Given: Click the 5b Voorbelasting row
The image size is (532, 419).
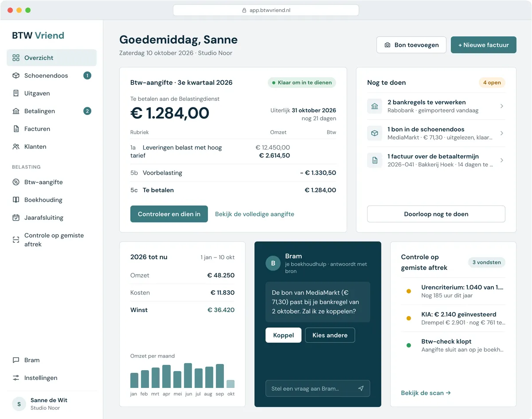Looking at the screenshot, I should (x=233, y=173).
